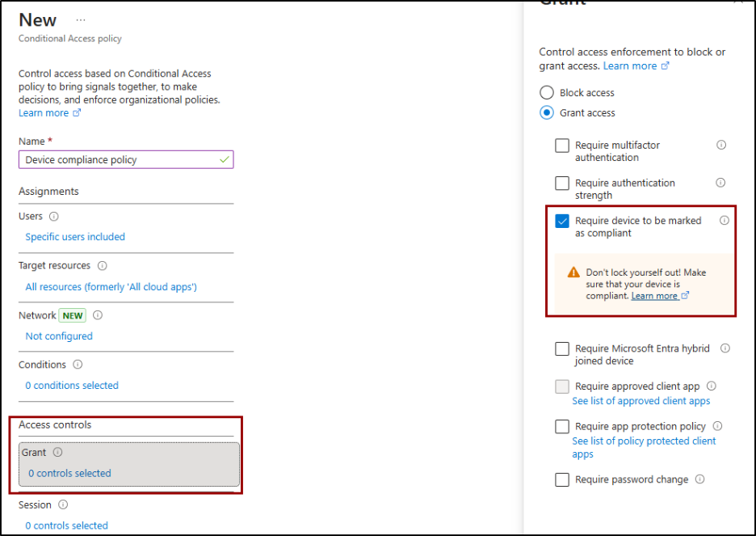The height and width of the screenshot is (536, 756).
Task: Open All resources target selection
Action: (111, 287)
